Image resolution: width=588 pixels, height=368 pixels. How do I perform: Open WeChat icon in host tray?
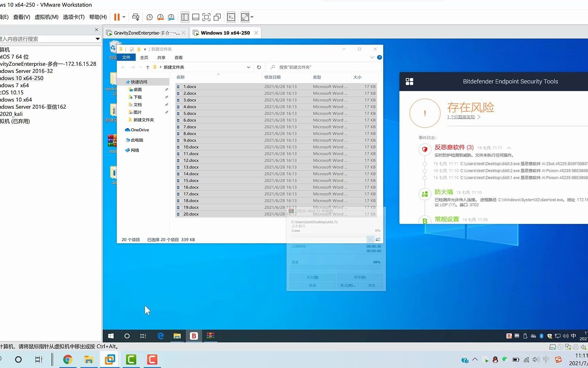coord(505,359)
